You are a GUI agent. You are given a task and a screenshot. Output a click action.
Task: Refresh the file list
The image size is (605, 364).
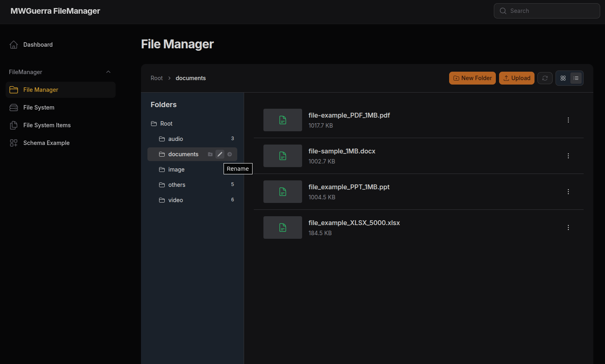(545, 78)
